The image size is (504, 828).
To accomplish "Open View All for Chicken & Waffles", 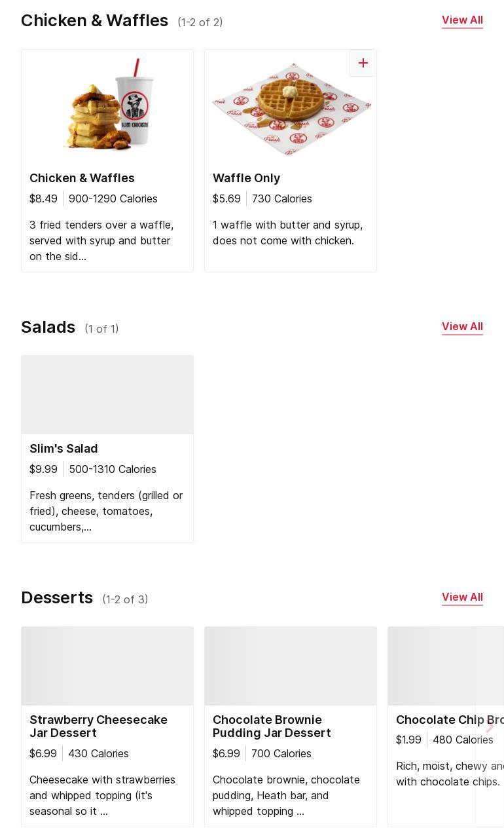I will click(462, 20).
